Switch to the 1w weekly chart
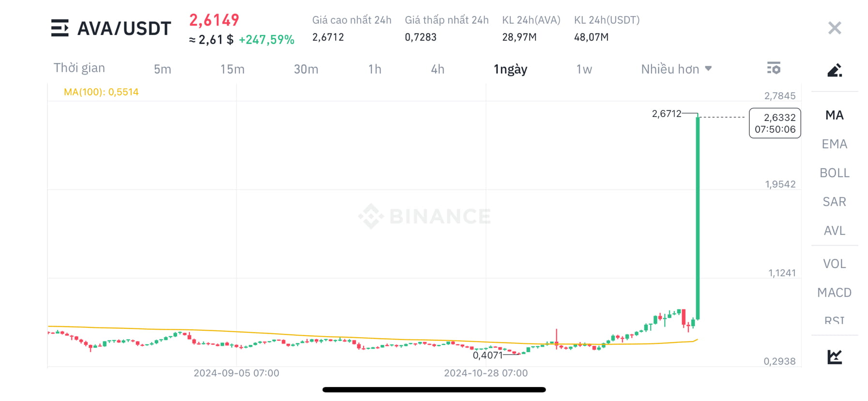Image resolution: width=868 pixels, height=401 pixels. point(583,69)
